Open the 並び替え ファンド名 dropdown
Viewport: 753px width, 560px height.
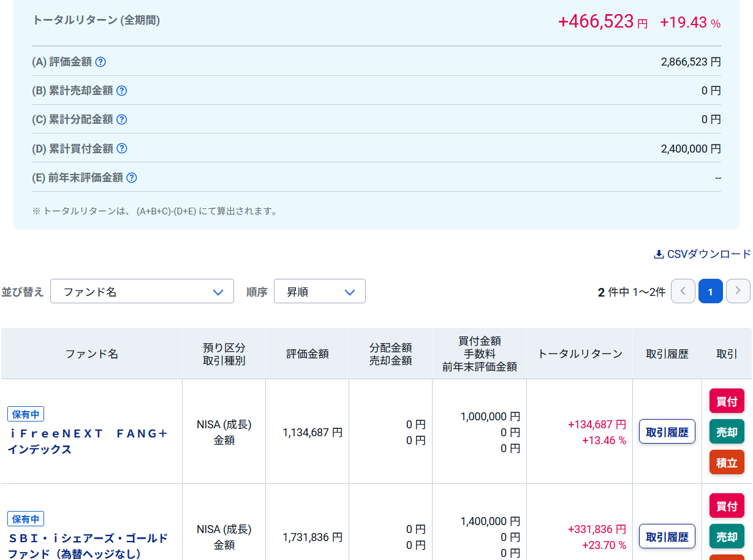click(x=142, y=291)
